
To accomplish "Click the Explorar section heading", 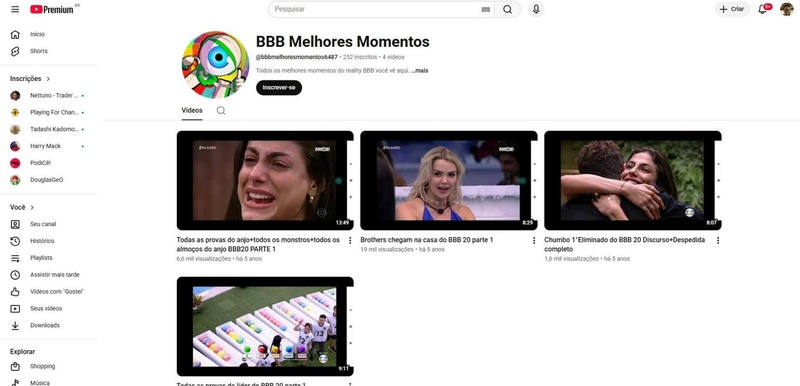I will (x=22, y=351).
